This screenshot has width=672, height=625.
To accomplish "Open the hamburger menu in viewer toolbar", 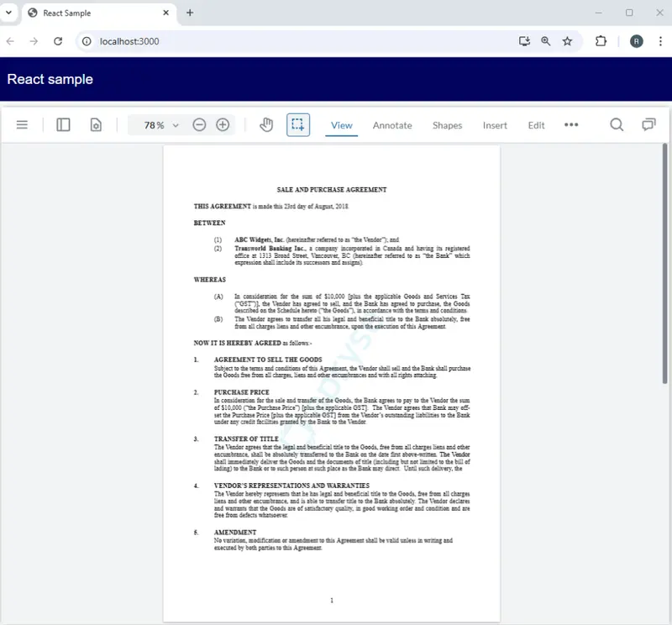I will point(22,124).
